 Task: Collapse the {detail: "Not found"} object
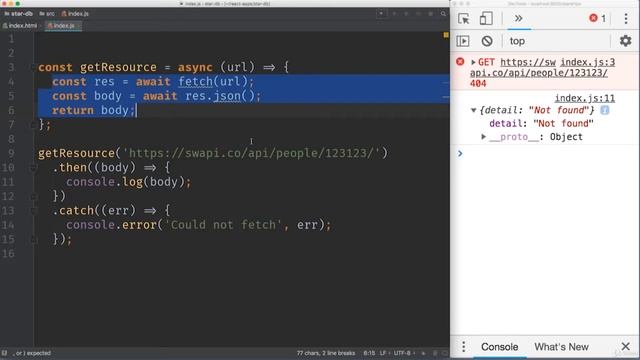click(473, 110)
